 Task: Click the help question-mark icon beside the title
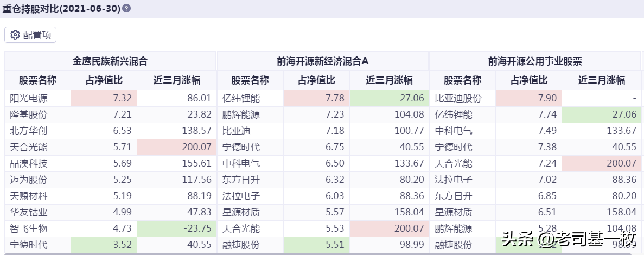click(x=126, y=8)
